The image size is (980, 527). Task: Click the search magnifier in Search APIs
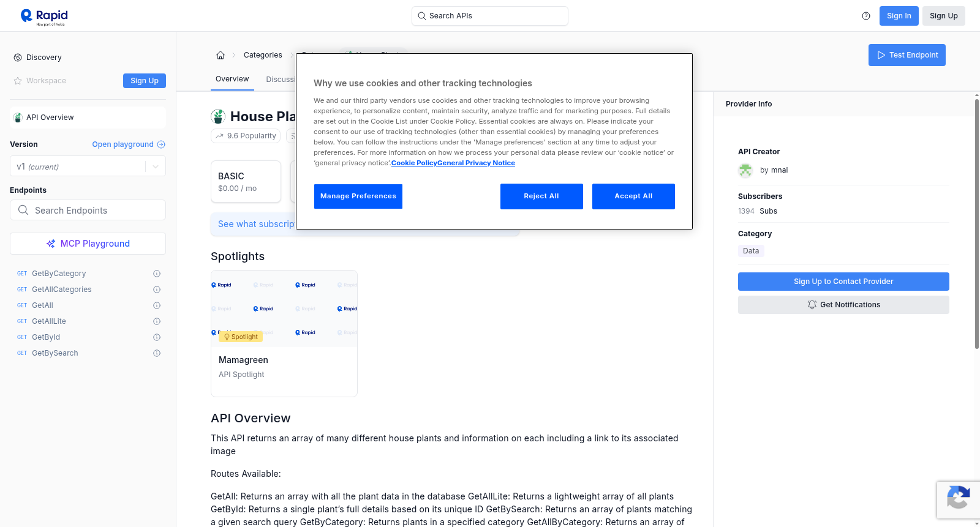click(422, 16)
